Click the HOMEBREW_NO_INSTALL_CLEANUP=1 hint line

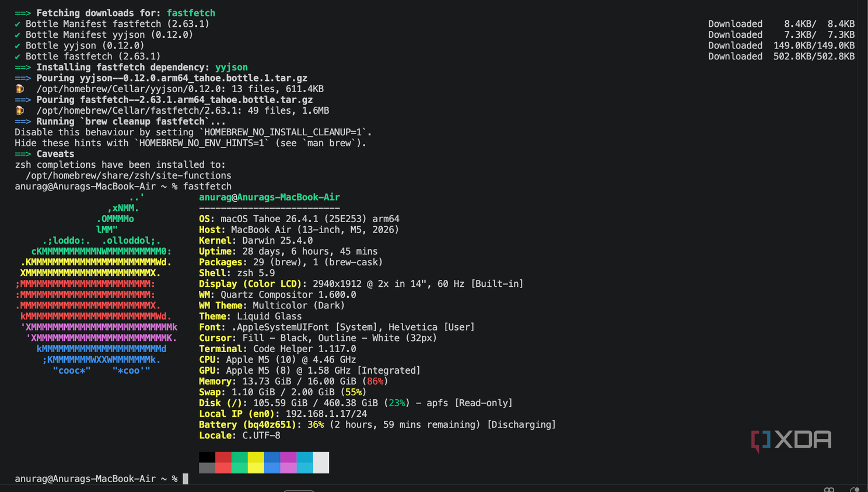tap(193, 132)
